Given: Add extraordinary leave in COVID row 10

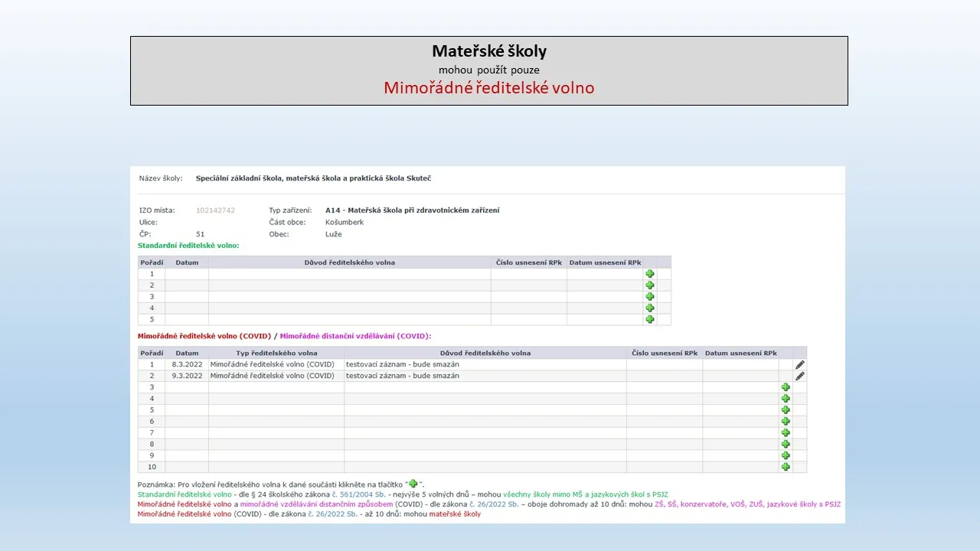Looking at the screenshot, I should pyautogui.click(x=786, y=467).
